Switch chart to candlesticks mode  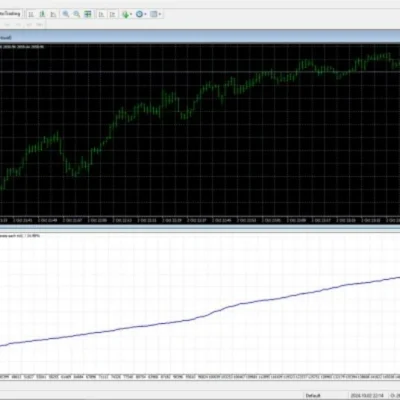[42, 14]
